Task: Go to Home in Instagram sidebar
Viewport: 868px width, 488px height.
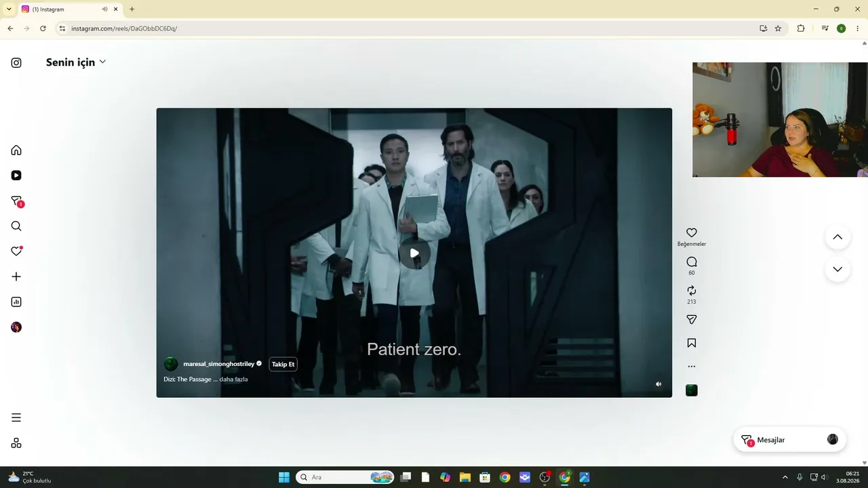Action: 16,150
